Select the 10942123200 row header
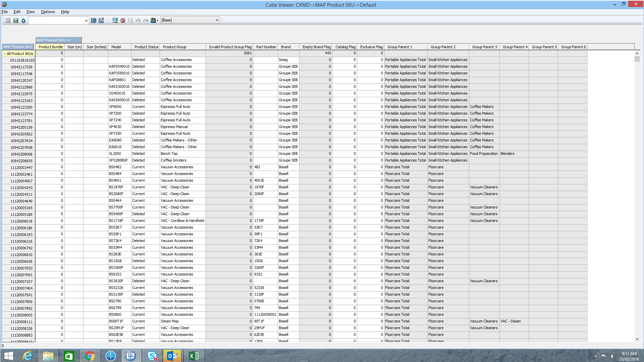This screenshot has height=362, width=644. coord(21,107)
